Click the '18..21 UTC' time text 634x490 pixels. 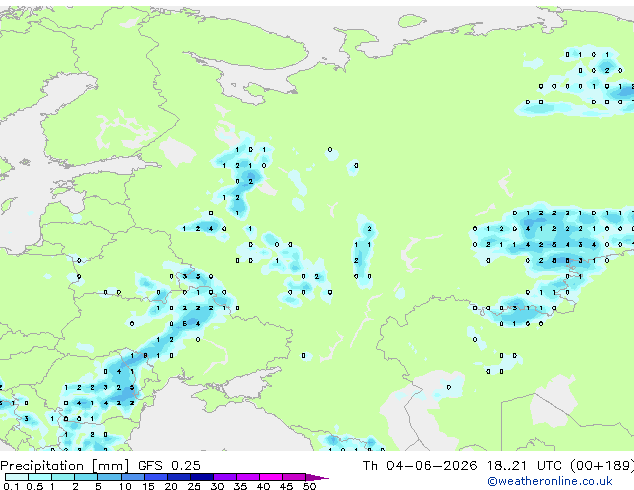[524, 466]
